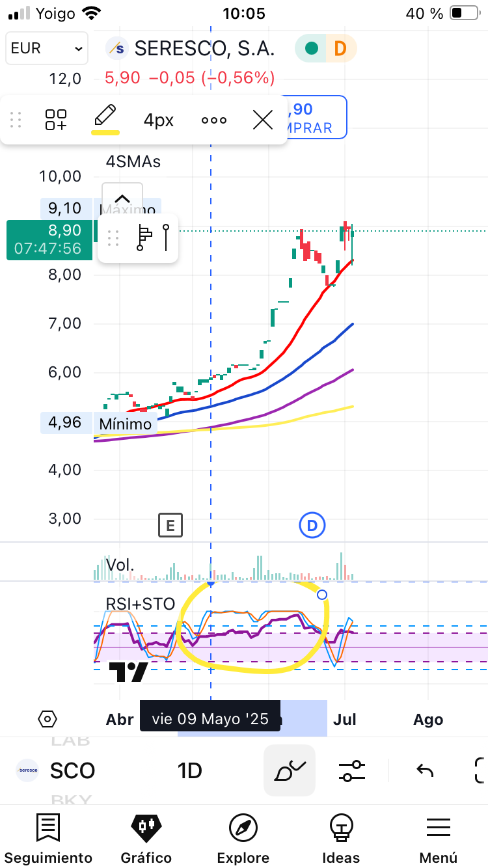Open the EUR currency dropdown
Image resolution: width=488 pixels, height=868 pixels.
click(46, 48)
